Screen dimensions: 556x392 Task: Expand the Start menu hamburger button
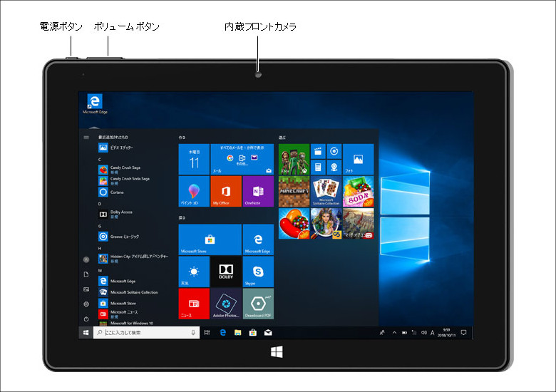[x=86, y=137]
